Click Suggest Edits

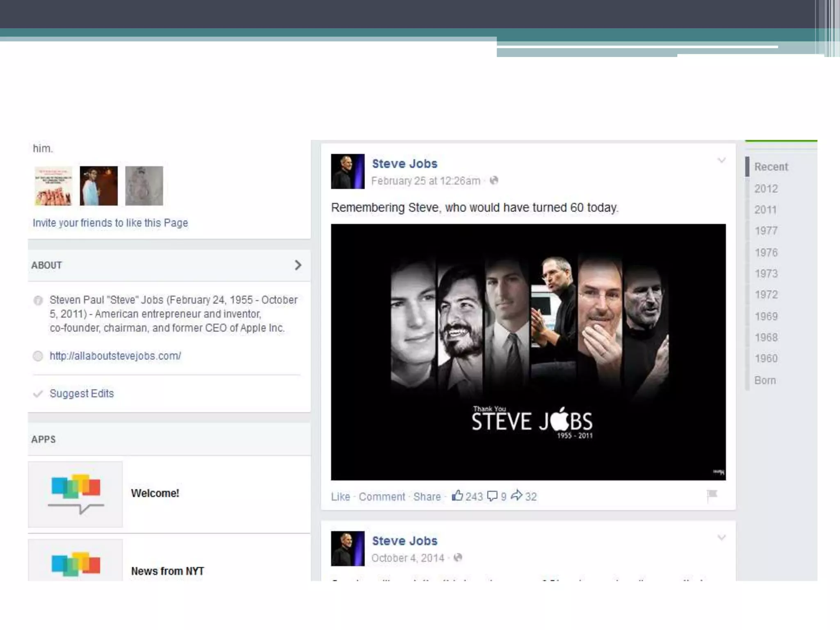(x=82, y=393)
